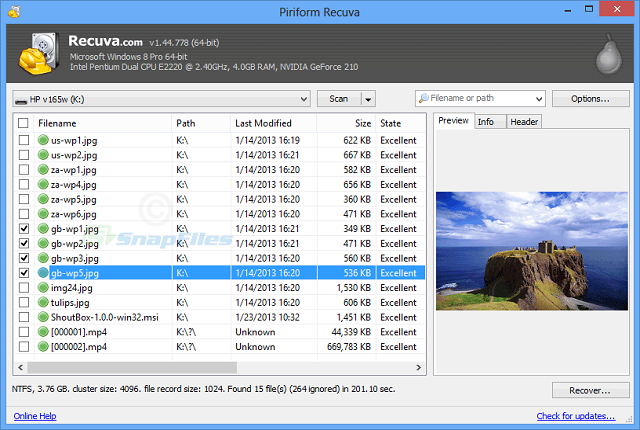Screen dimensions: 640x430
Task: Click green status icon next to us-wp1.jpg
Action: click(x=43, y=141)
